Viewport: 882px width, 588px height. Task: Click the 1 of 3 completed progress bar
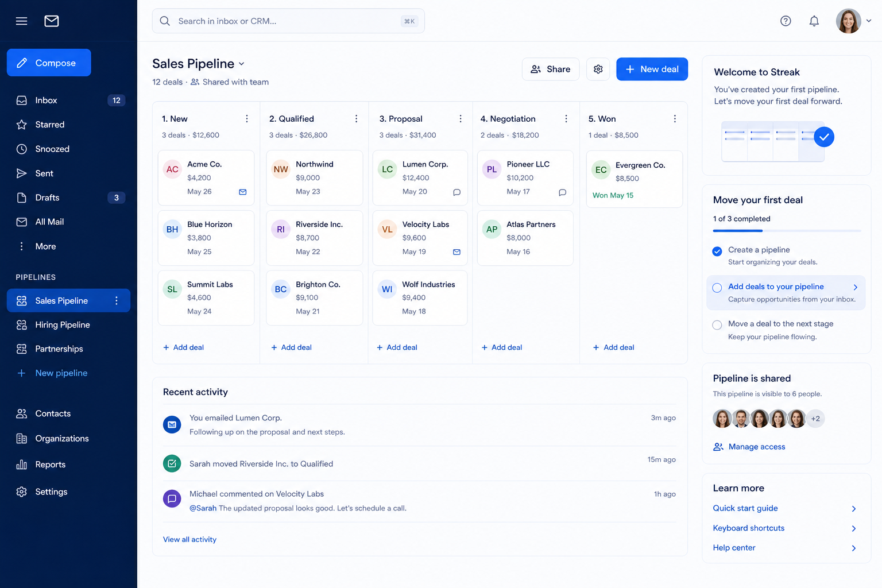coord(787,231)
